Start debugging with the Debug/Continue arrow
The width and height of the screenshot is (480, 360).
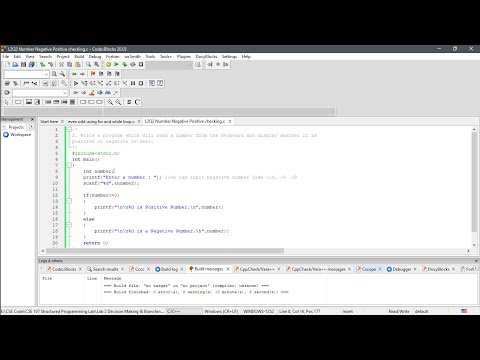point(76,83)
